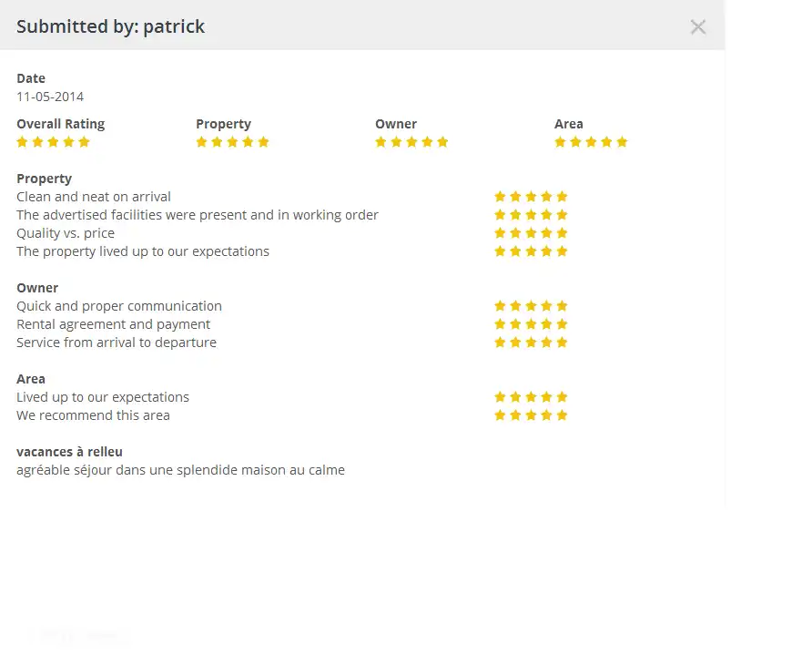
Task: Click the 'Overall Rating' label
Action: [60, 124]
